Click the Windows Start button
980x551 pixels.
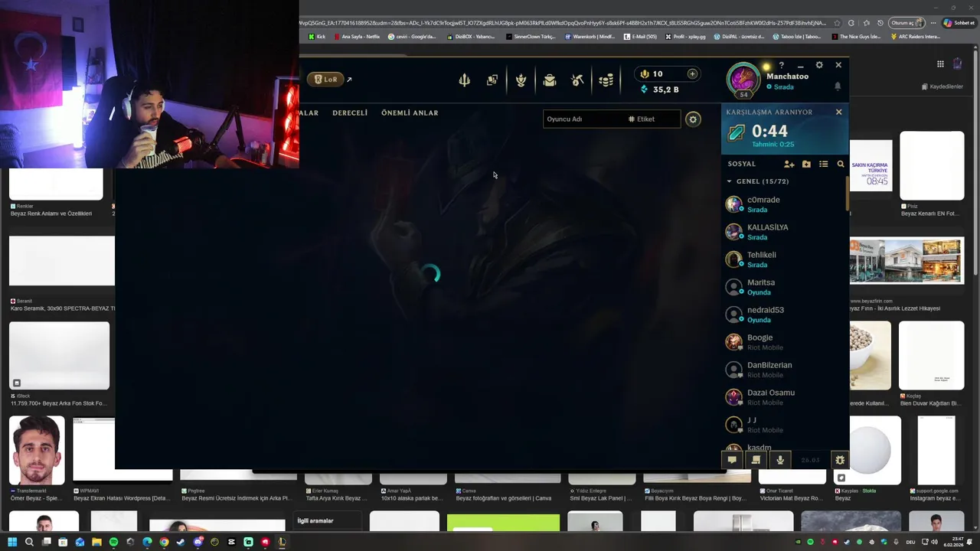(12, 542)
